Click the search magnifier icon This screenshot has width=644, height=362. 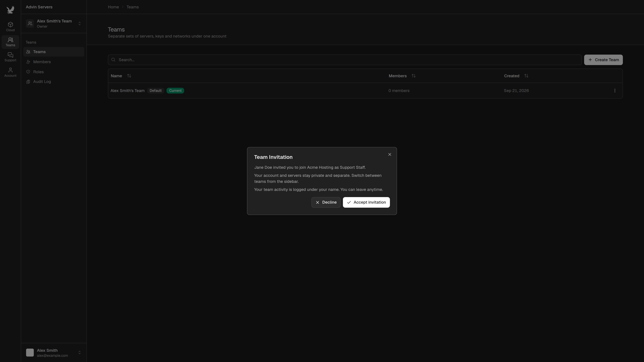[x=113, y=60]
